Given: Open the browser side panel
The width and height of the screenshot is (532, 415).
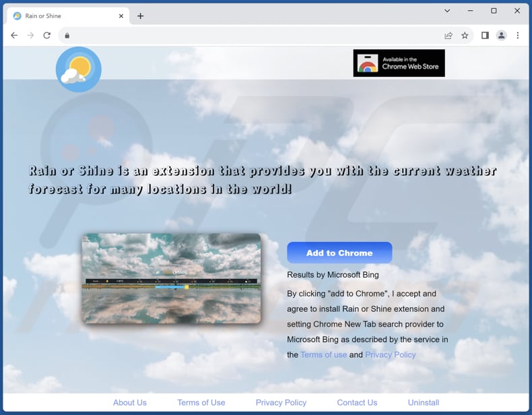Looking at the screenshot, I should click(x=485, y=35).
